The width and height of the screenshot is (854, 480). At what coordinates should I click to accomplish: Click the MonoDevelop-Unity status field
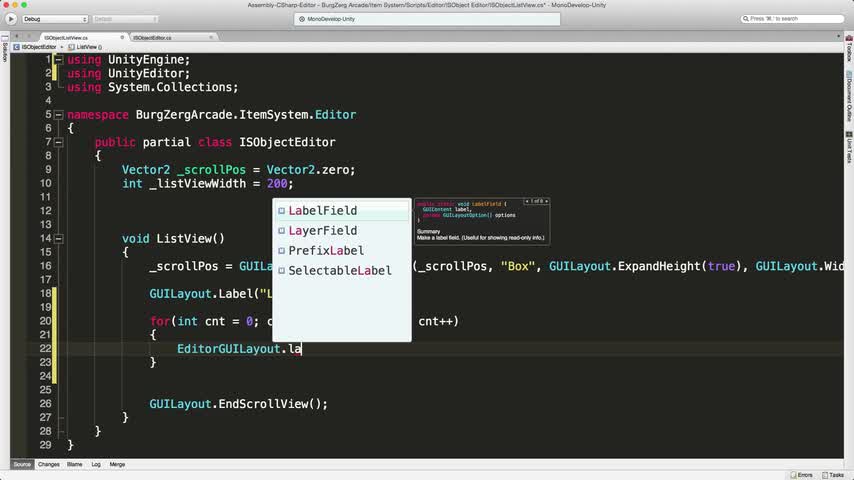pos(426,19)
